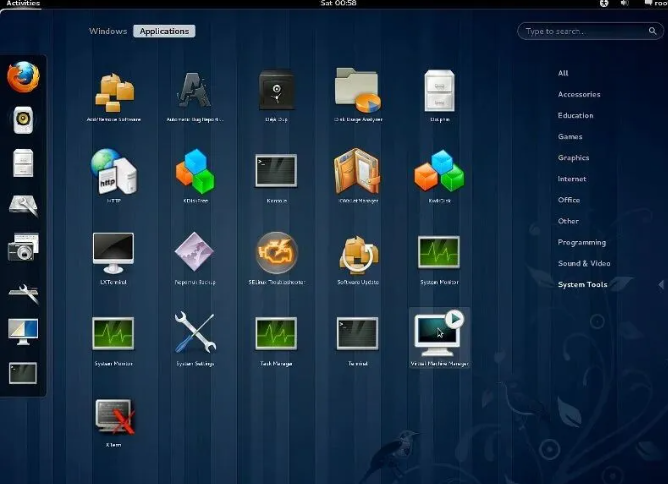
Task: Open KWallet Manager wallet icon
Action: pos(357,172)
